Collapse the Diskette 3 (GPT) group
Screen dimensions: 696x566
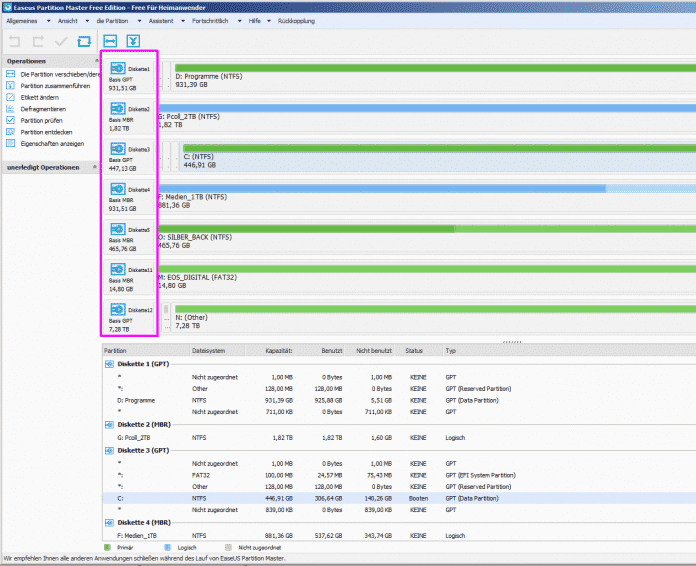pyautogui.click(x=107, y=450)
